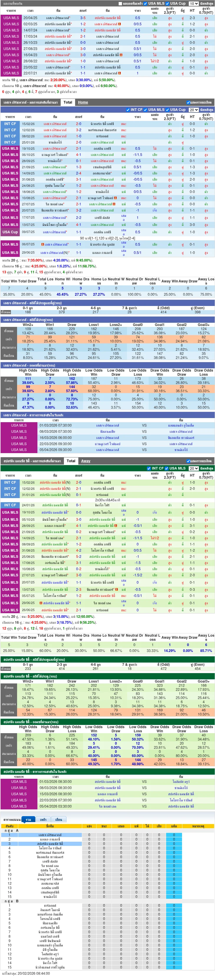
Task: Click INT CF league label in 24/01/26 row
Action: tap(10, 505)
